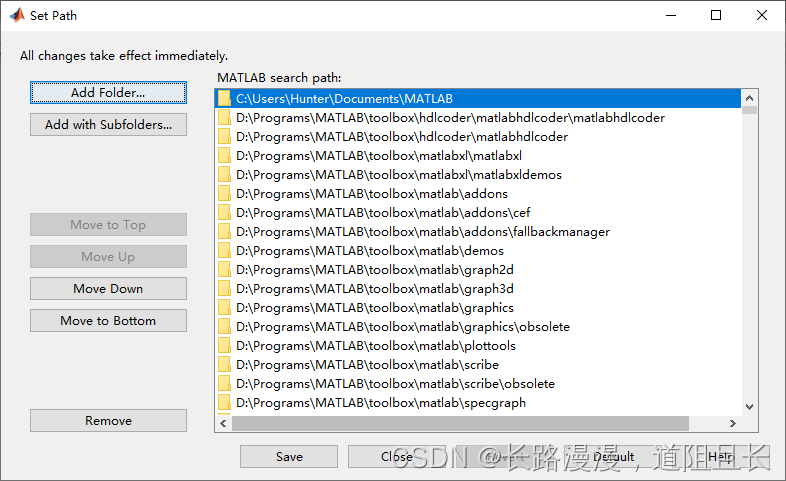Click the horizontal scrollbar thumb
Screen dimensions: 786x481
460,423
